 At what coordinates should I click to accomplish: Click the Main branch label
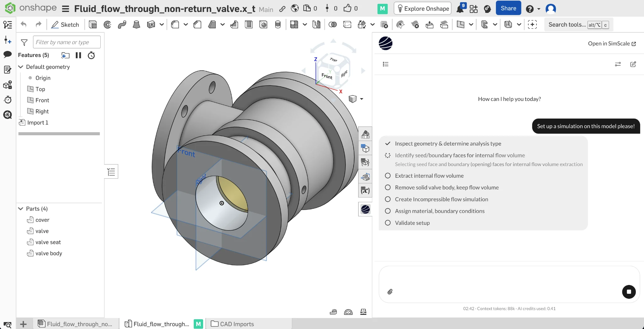(266, 9)
